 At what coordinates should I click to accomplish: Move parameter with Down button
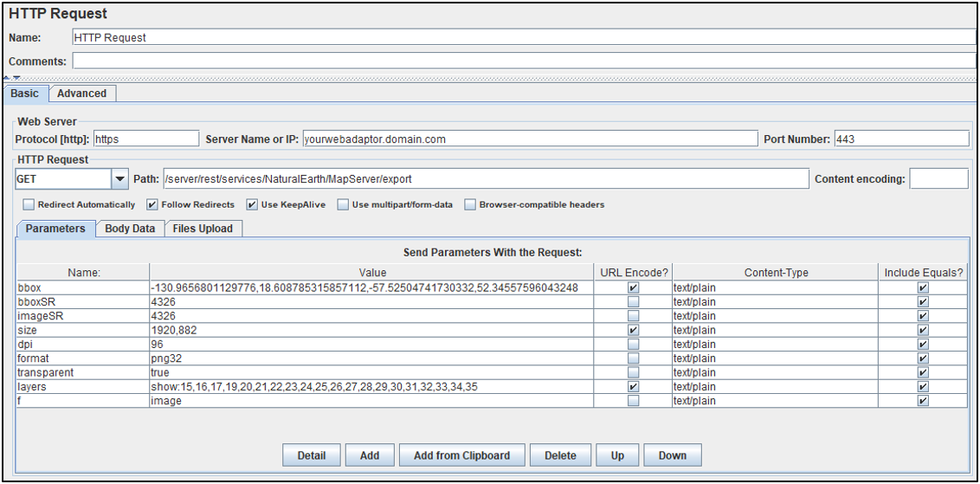click(673, 455)
